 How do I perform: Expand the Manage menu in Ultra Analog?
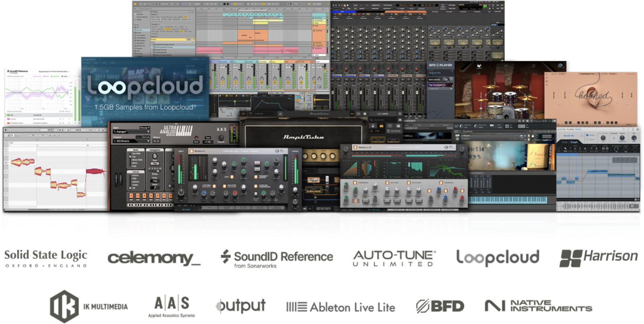[x=144, y=128]
